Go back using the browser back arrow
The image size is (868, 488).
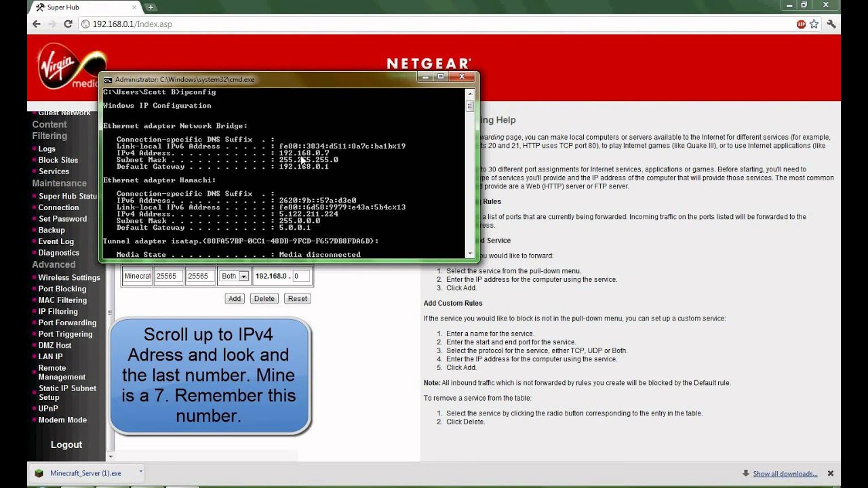(x=36, y=24)
